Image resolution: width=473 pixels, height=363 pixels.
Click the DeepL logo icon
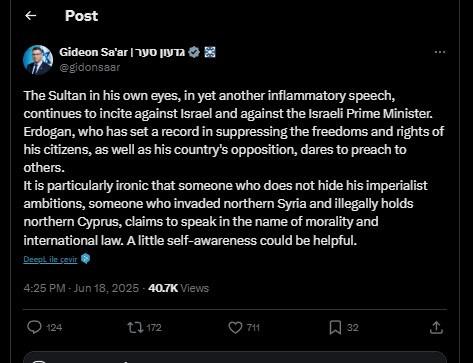86,259
